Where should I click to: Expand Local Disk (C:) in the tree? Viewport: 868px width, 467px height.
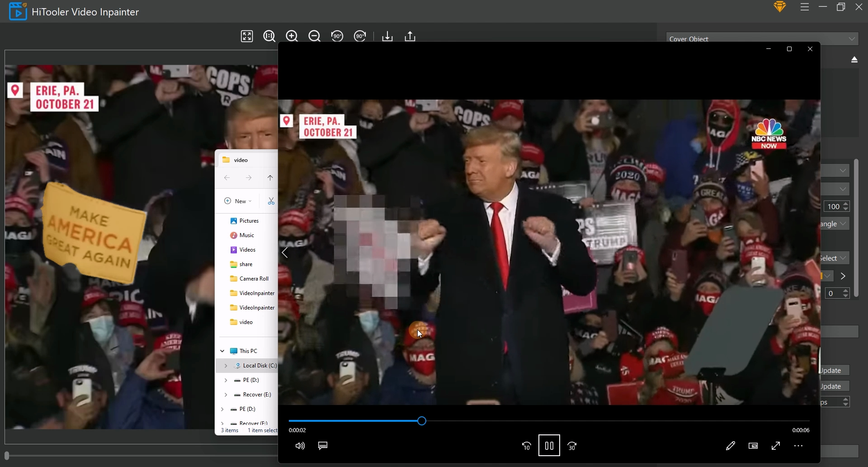point(226,365)
